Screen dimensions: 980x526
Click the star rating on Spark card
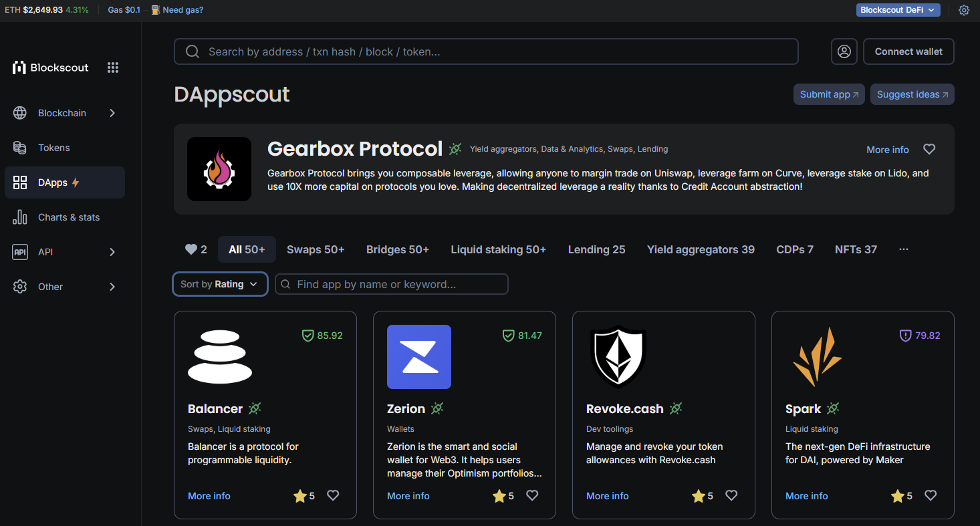902,496
